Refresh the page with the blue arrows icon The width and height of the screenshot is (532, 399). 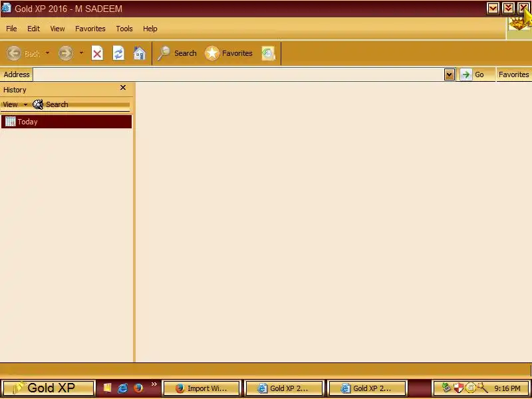click(x=118, y=54)
